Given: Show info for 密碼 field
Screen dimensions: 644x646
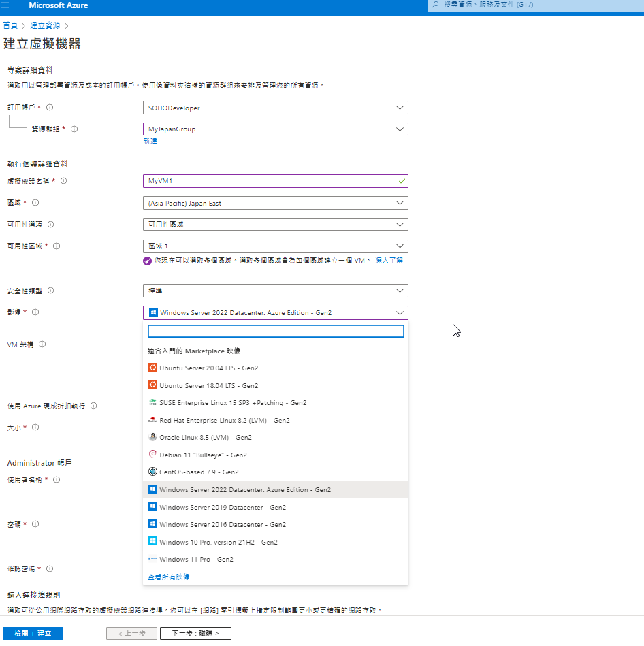Looking at the screenshot, I should (35, 524).
